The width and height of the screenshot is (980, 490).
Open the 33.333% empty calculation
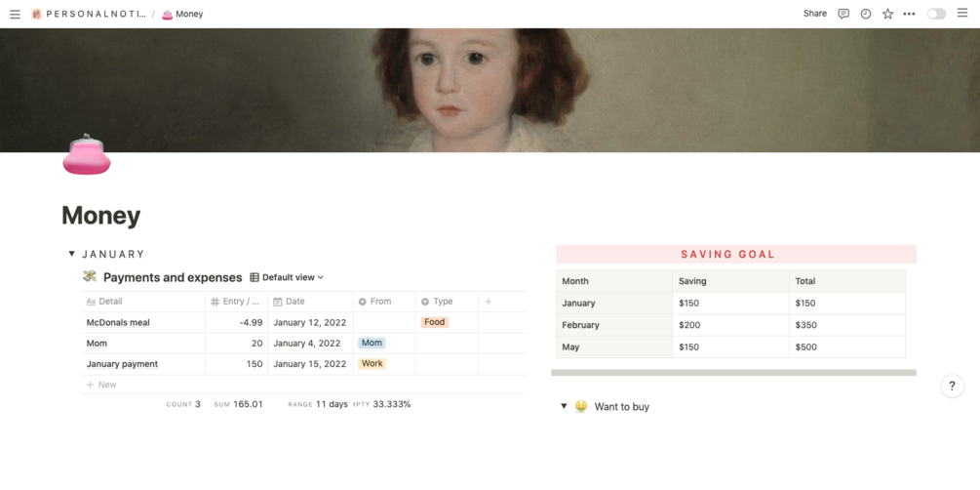tap(382, 404)
